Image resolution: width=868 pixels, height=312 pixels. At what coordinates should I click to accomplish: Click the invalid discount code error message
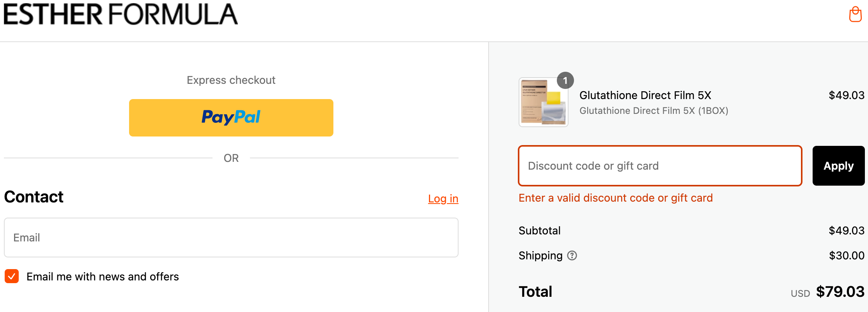pos(615,198)
